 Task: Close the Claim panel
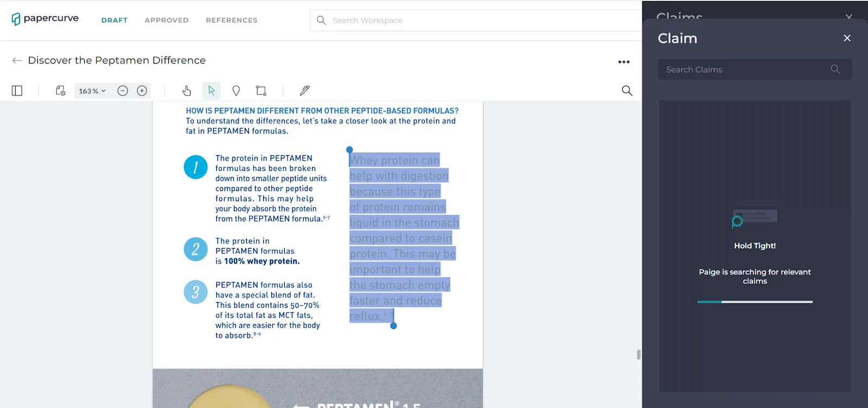tap(847, 38)
